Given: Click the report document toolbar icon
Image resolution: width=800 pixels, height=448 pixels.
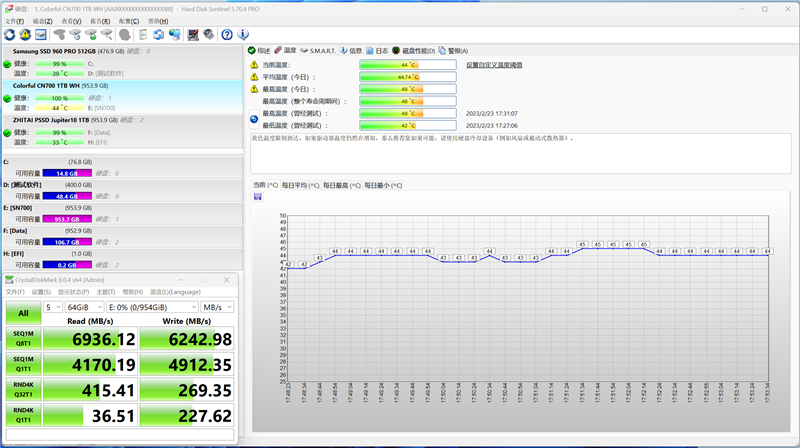Looking at the screenshot, I should click(x=143, y=35).
